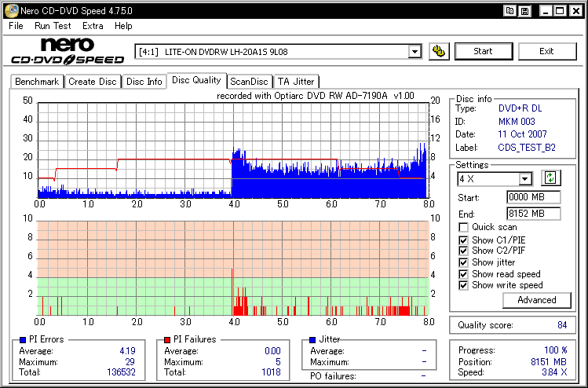Open the File menu
The width and height of the screenshot is (588, 388).
tap(16, 26)
